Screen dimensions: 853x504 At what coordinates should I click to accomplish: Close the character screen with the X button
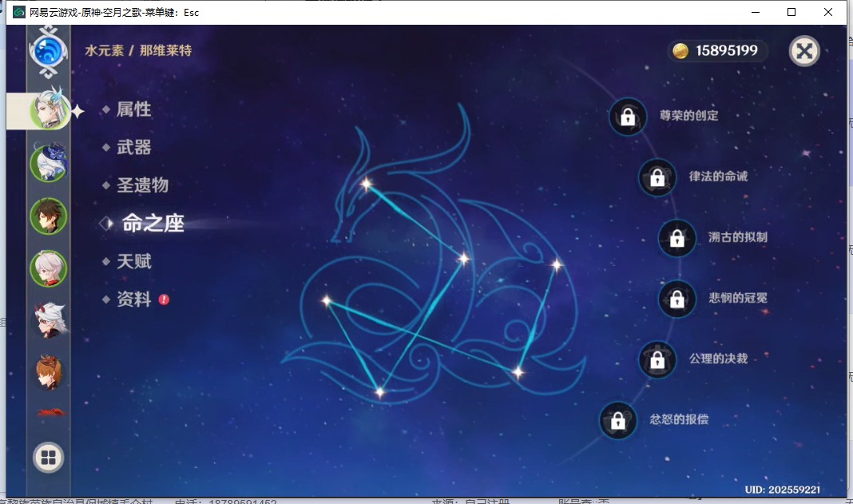[x=804, y=52]
